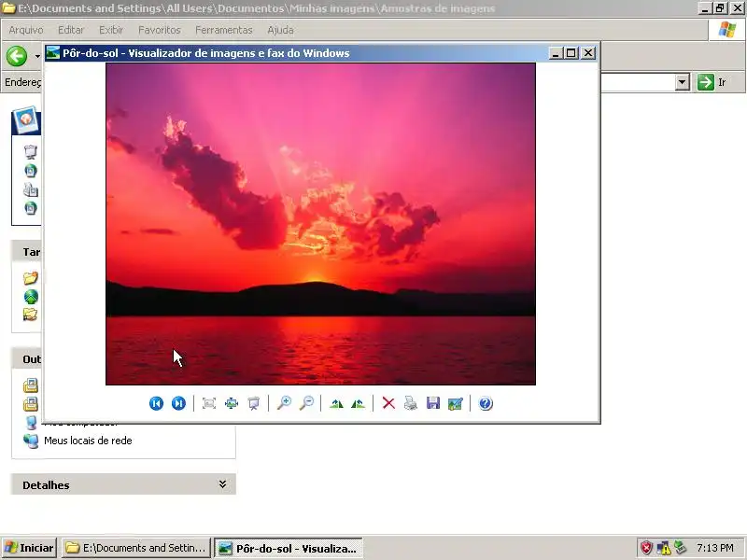Delete the image with the red X

click(x=388, y=403)
